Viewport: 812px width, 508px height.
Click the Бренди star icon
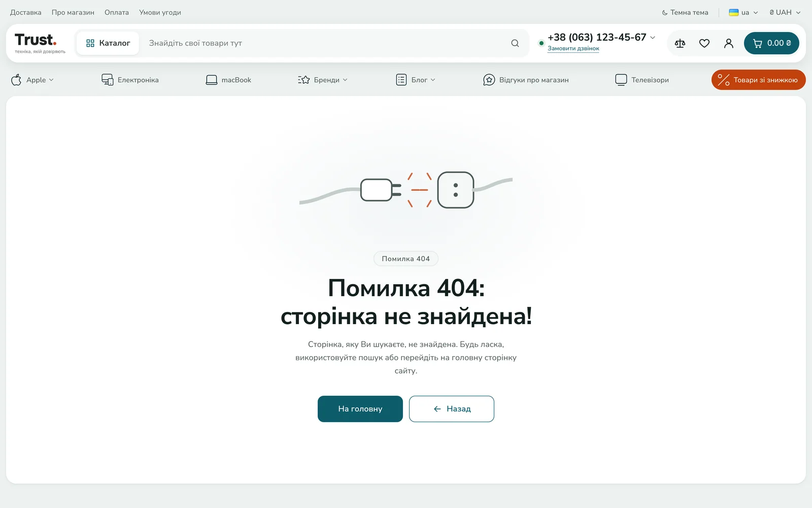tap(304, 80)
